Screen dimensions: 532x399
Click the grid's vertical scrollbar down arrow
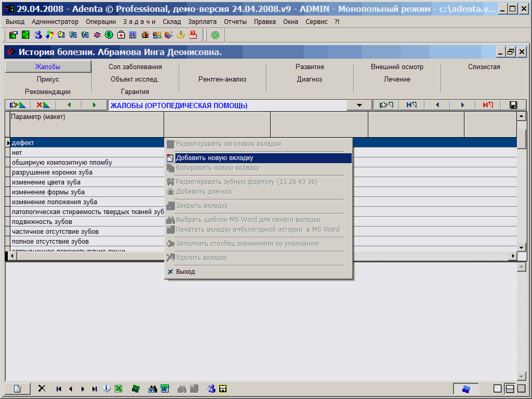coord(521,247)
